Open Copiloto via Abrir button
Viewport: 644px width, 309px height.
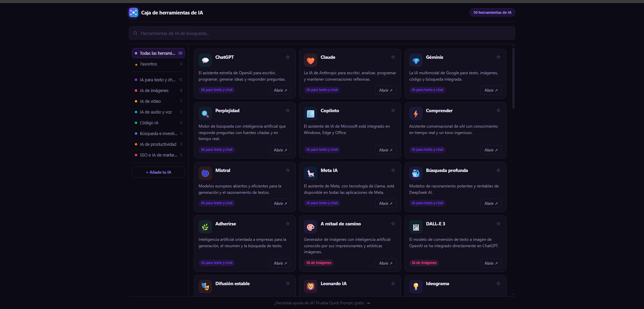pos(386,150)
